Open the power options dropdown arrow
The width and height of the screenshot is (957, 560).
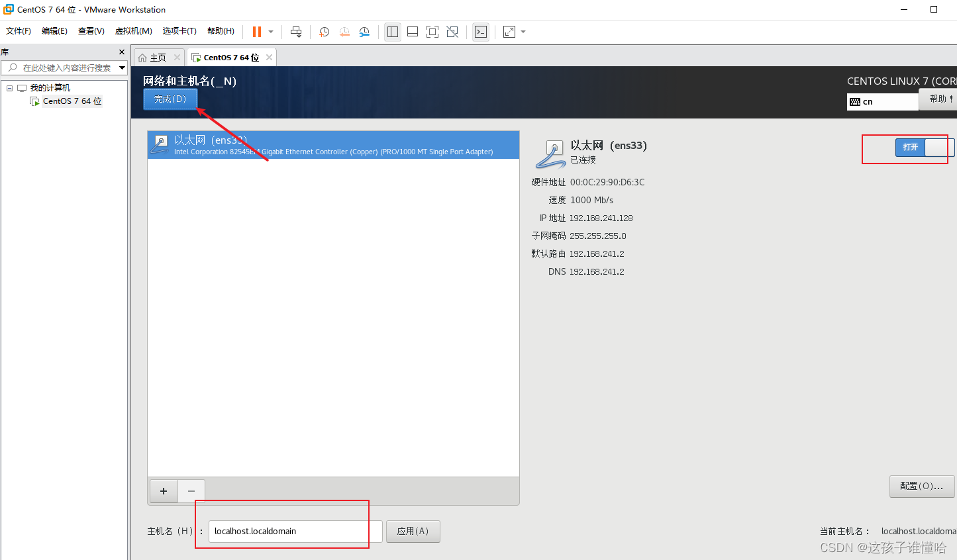click(x=271, y=32)
